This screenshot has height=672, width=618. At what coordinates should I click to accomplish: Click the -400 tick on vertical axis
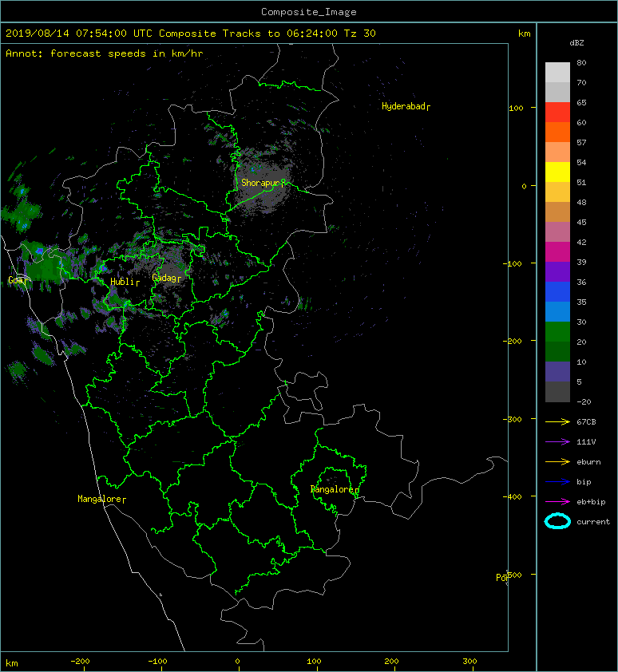coord(513,496)
